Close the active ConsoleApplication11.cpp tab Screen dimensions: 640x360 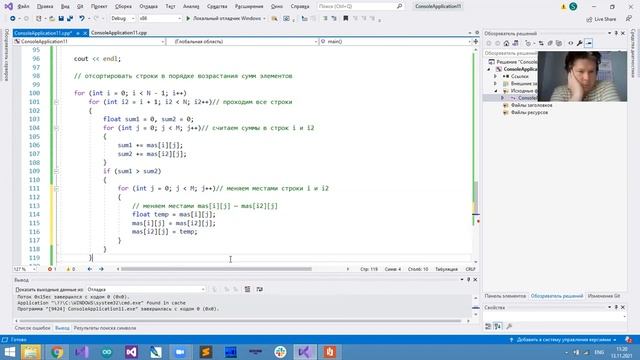pyautogui.click(x=85, y=33)
